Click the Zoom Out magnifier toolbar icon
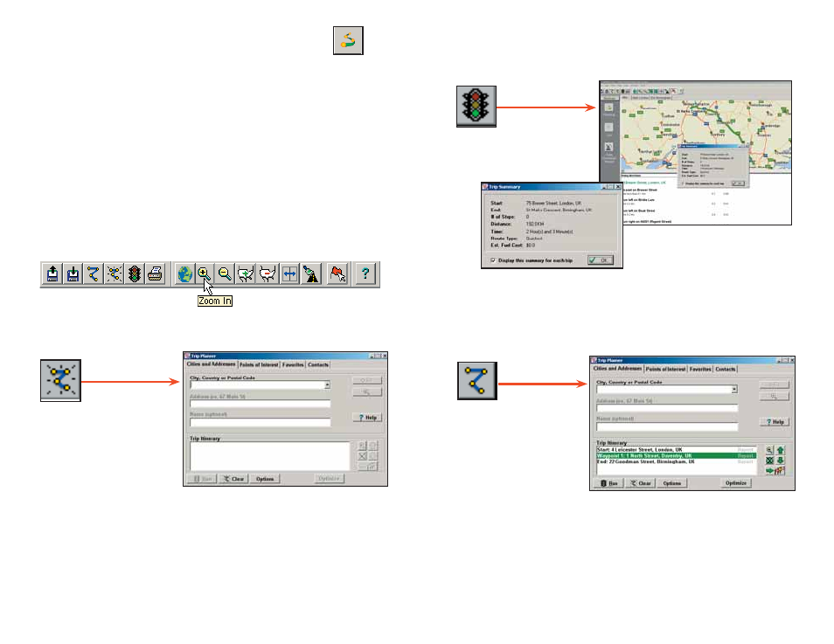Image resolution: width=834 pixels, height=644 pixels. [225, 274]
